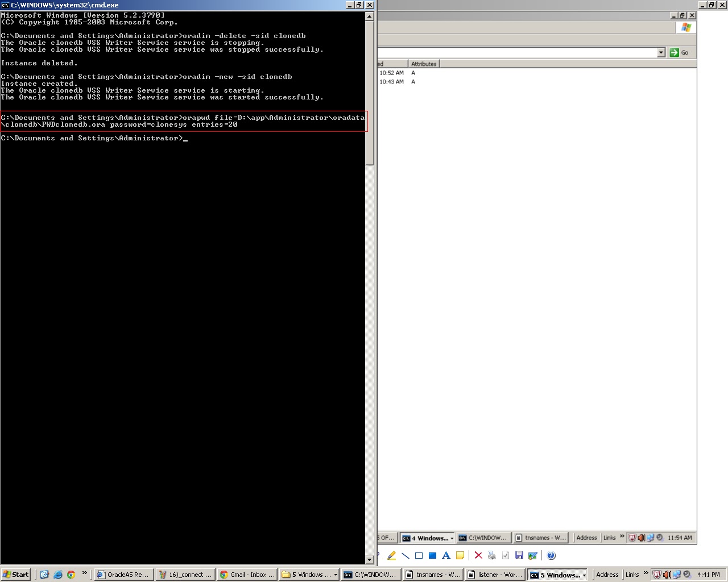This screenshot has width=728, height=582.
Task: Save the image with the floppy disk icon
Action: point(519,555)
